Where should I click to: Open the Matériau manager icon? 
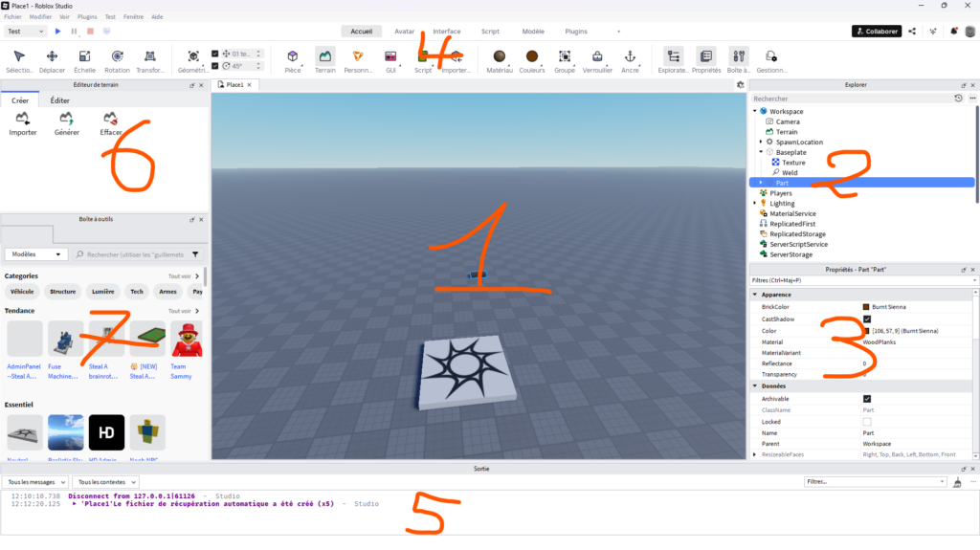tap(499, 56)
